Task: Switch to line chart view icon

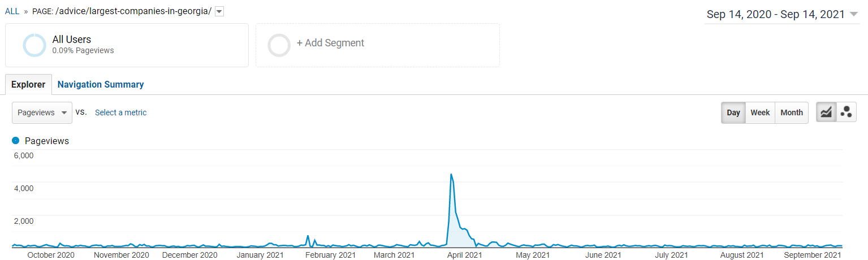Action: pos(826,112)
